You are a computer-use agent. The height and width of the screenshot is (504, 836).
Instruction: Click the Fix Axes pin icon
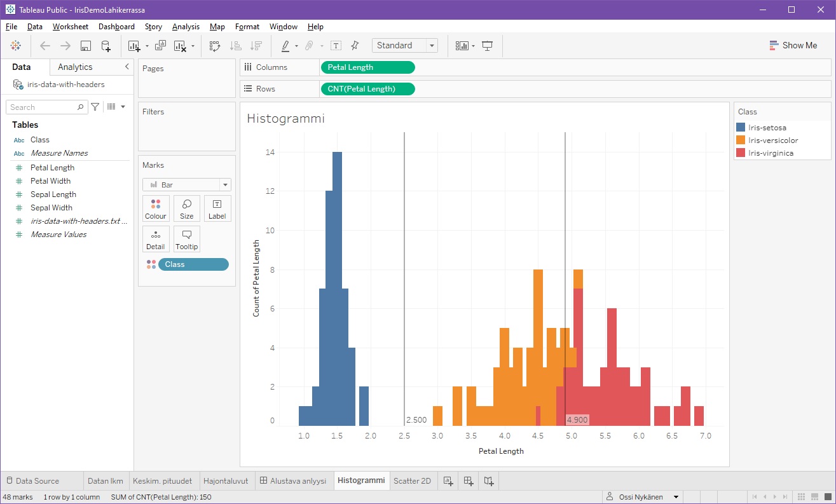[355, 46]
